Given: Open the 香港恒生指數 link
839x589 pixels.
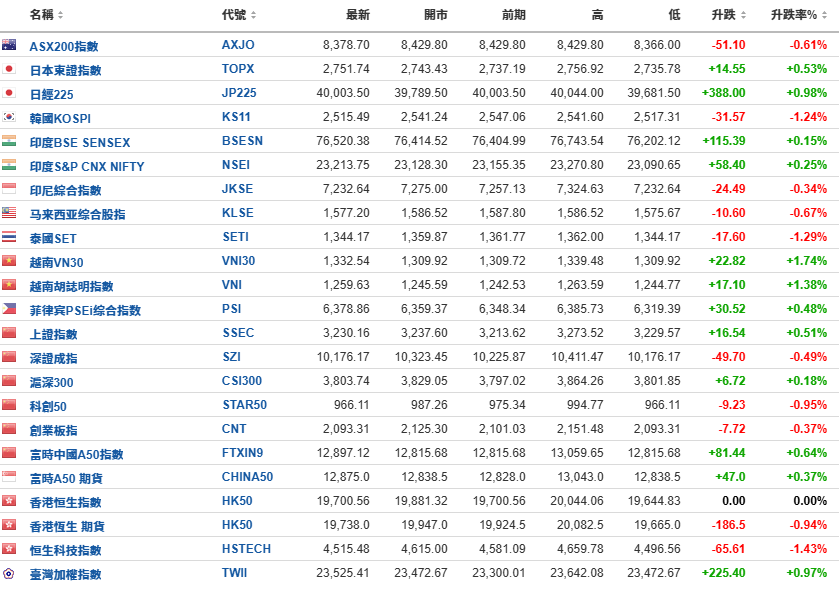Looking at the screenshot, I should tap(66, 502).
